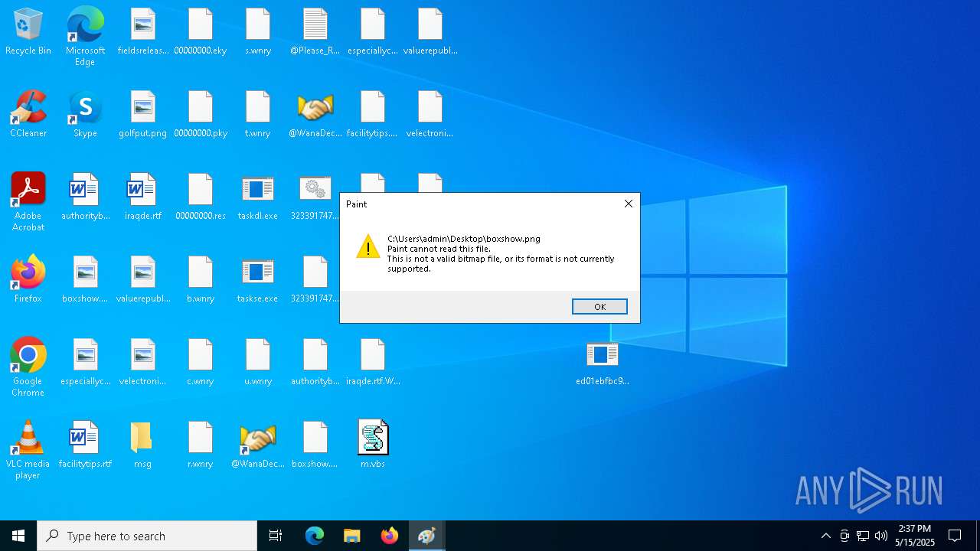
Task: Switch to Paint on the taskbar
Action: pyautogui.click(x=427, y=536)
